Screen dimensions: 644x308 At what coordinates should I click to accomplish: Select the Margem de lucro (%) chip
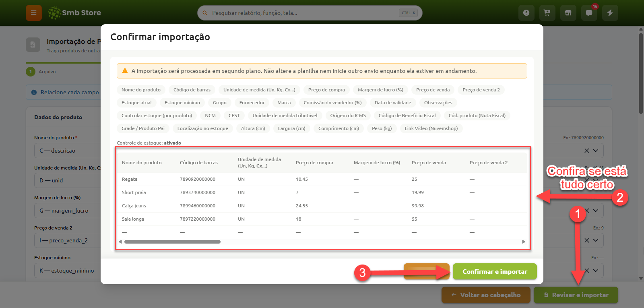pyautogui.click(x=380, y=90)
